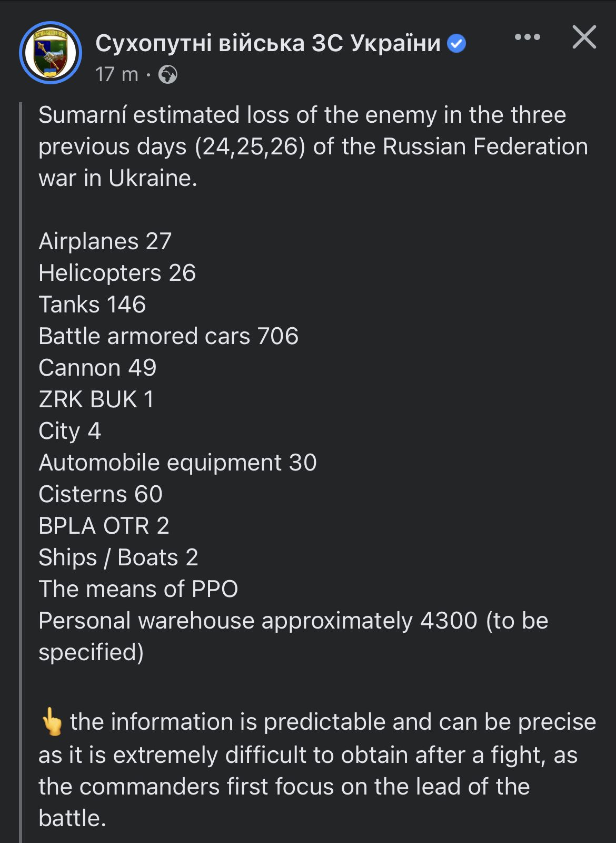Click the "Helicopters 26" line
This screenshot has width=616, height=843.
coord(117,273)
